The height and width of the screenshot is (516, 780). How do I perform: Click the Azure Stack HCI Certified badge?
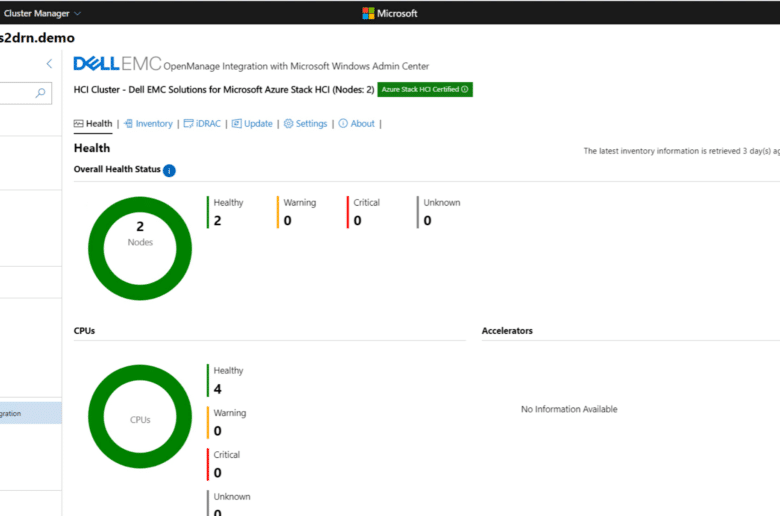[x=425, y=90]
